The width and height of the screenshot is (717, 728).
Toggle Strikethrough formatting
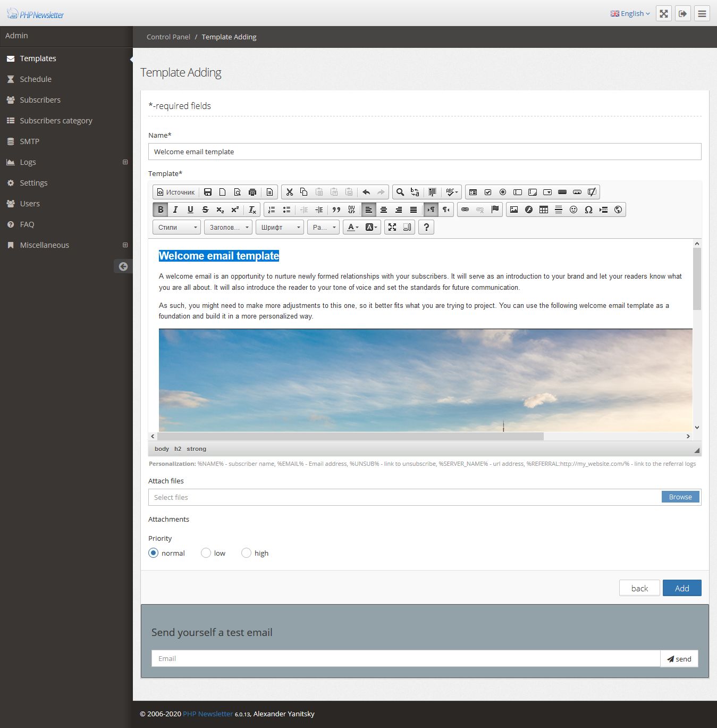pos(205,210)
